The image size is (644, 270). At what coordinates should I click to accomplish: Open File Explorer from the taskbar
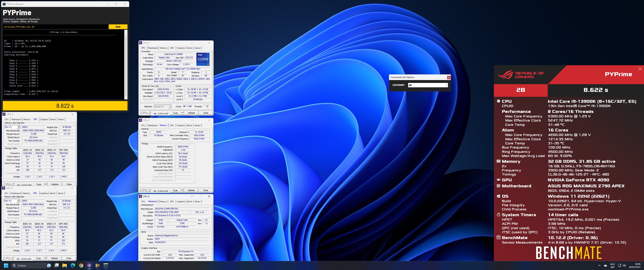pyautogui.click(x=65, y=265)
